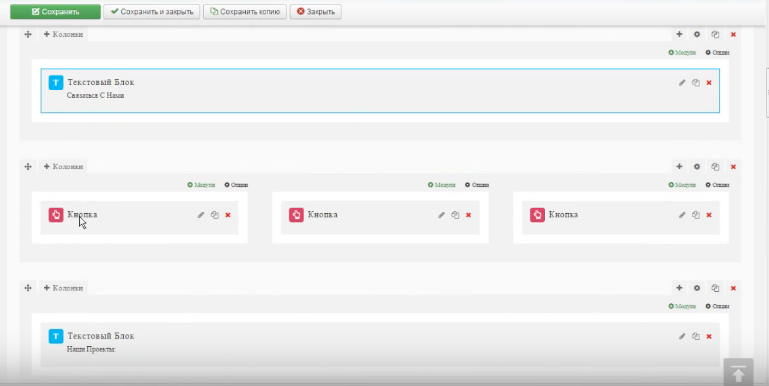Click blue T icon of Связаться с нами block

point(56,82)
